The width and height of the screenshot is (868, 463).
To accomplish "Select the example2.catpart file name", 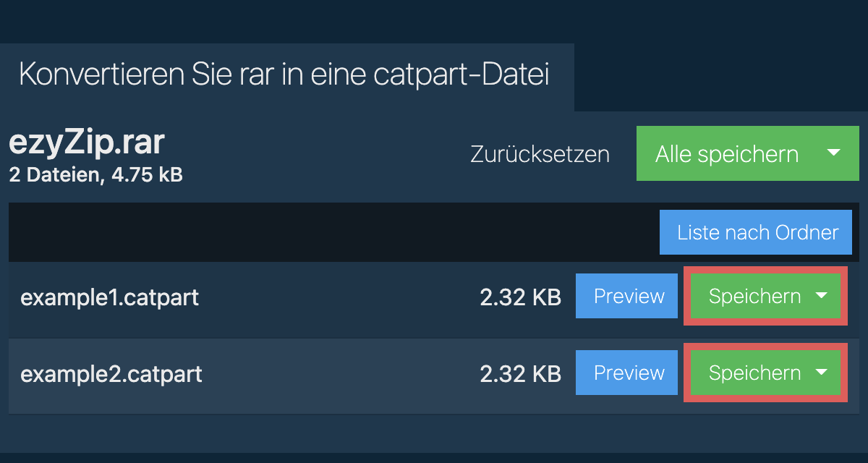I will tap(111, 374).
